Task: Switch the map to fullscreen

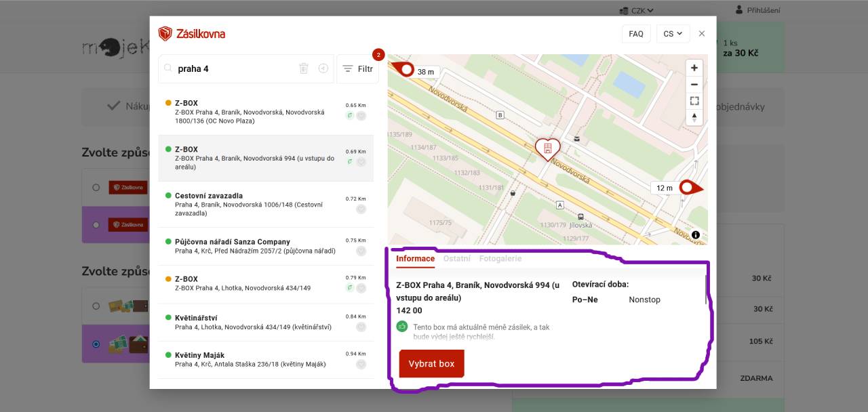Action: tap(694, 101)
